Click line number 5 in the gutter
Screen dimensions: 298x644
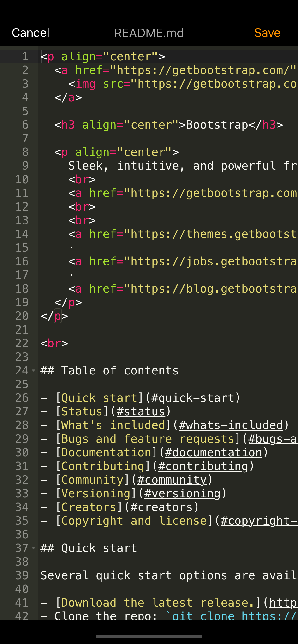(25, 111)
